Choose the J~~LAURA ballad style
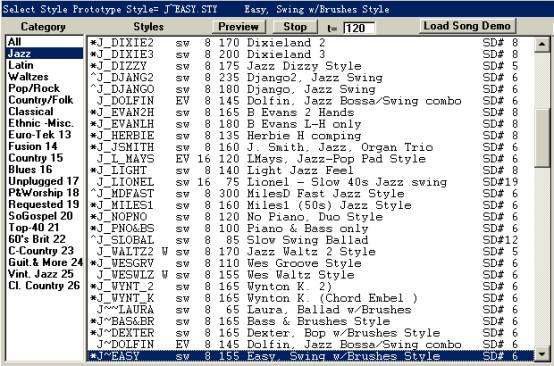 click(x=310, y=310)
